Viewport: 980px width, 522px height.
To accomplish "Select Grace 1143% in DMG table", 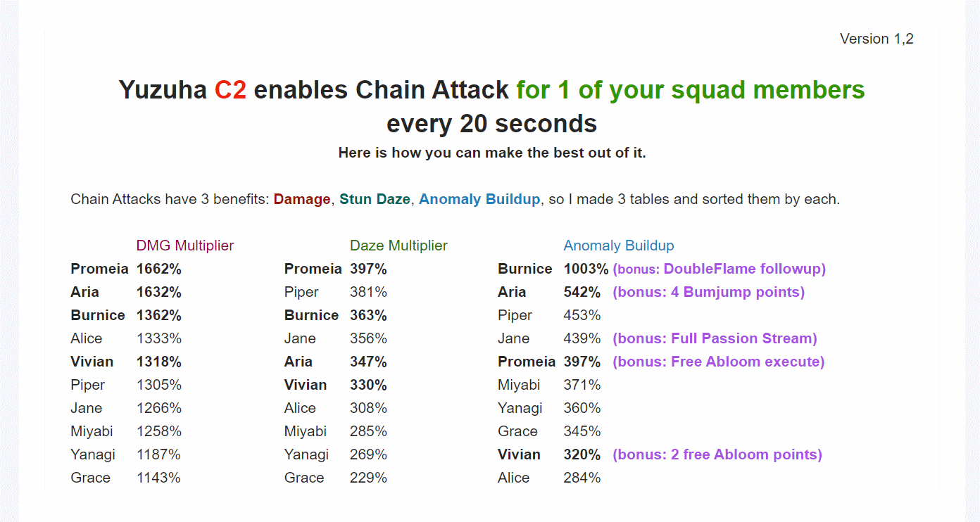I will point(125,478).
